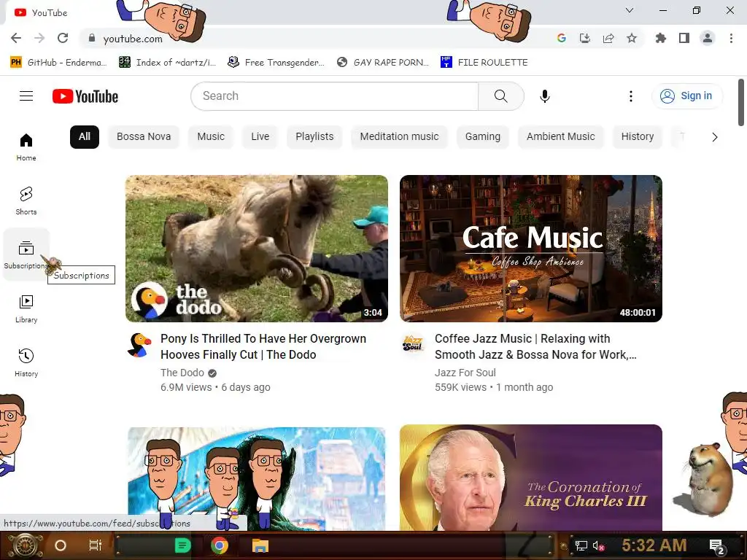
Task: Click browser forward arrow
Action: click(x=39, y=38)
